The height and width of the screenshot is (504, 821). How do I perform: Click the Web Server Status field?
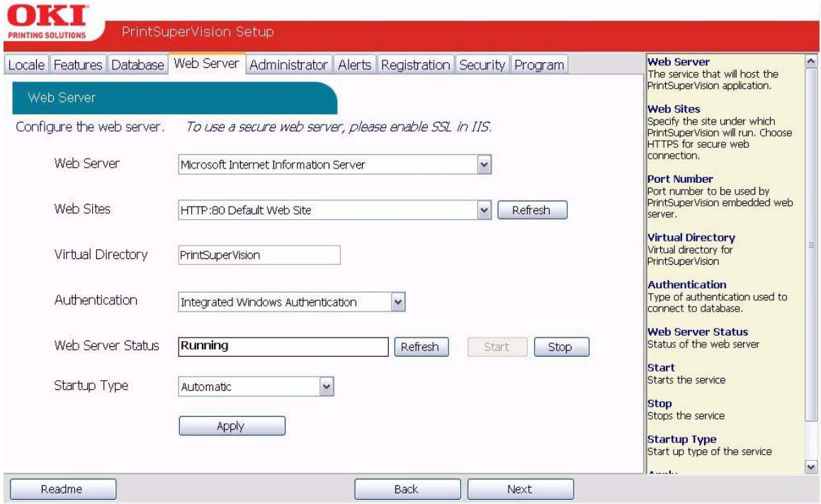tap(283, 346)
